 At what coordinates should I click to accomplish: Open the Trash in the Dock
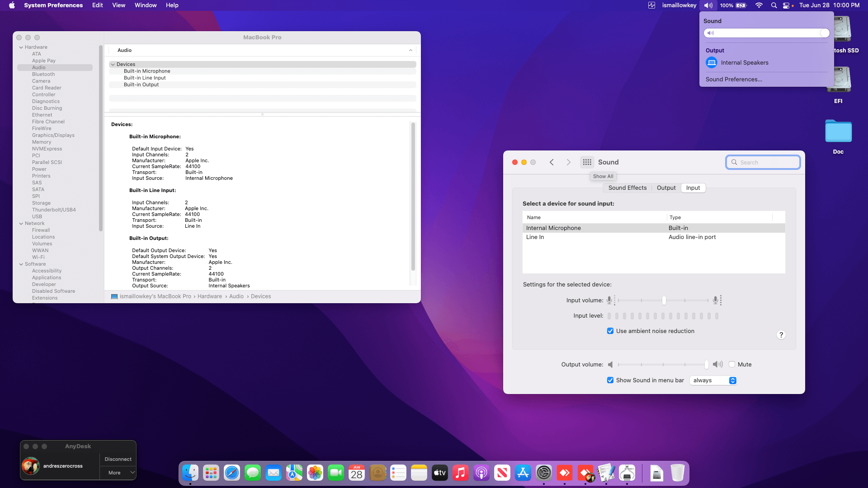[677, 473]
